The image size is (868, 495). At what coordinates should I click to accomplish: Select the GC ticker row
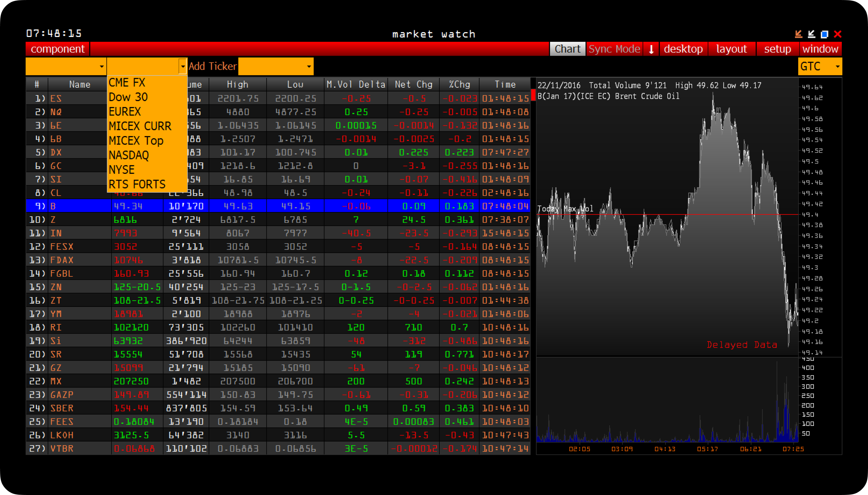[278, 166]
